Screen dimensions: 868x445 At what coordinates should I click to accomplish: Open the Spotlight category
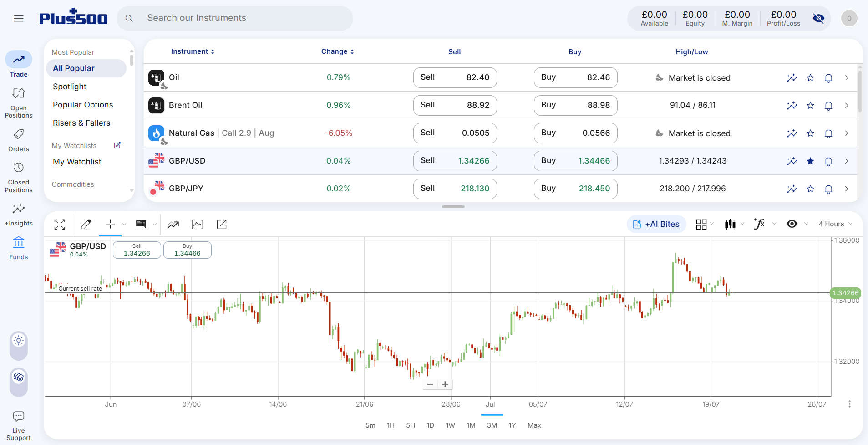click(70, 87)
